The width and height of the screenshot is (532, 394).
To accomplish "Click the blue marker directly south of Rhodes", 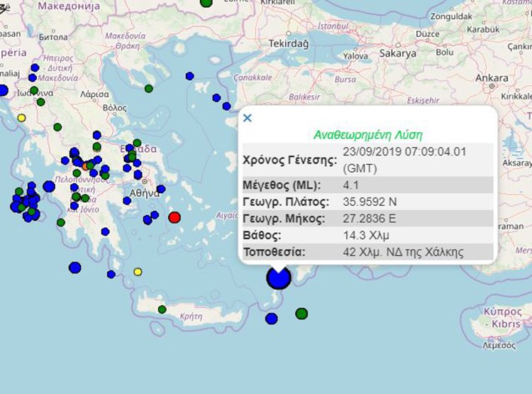I will click(x=271, y=318).
